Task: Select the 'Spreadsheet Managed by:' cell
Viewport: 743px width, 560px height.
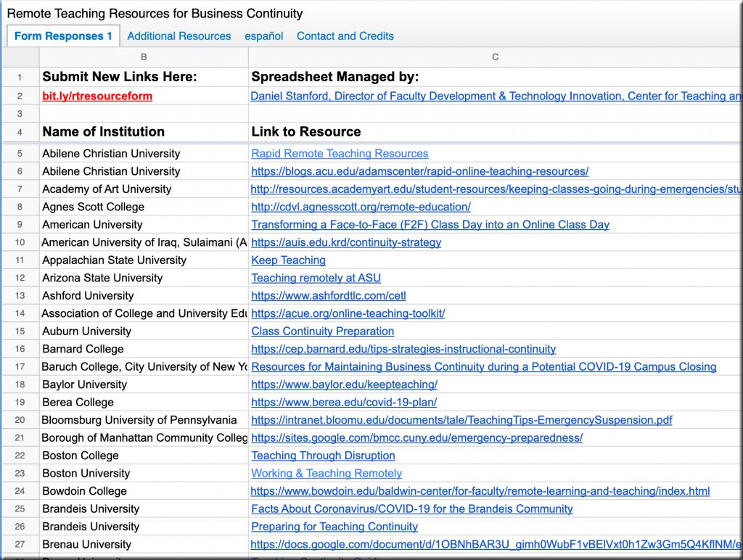Action: click(x=495, y=77)
